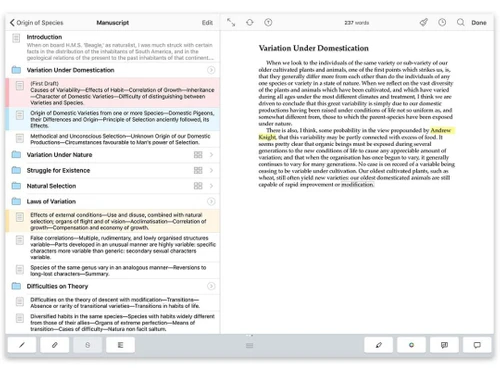Open Natural Selection folder
Viewport: 500px width, 375px height.
pos(16,186)
